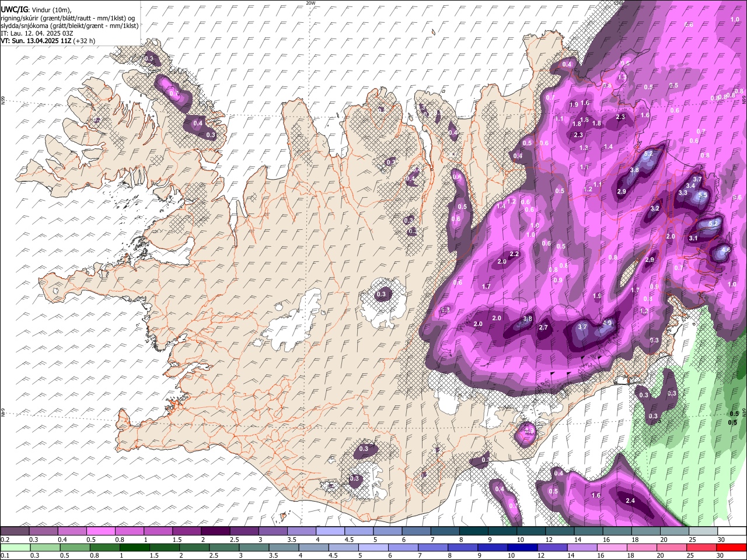The height and width of the screenshot is (560, 747).
Task: Pick the darkest green lower-legend swatch labeled 1
Action: (x=134, y=547)
